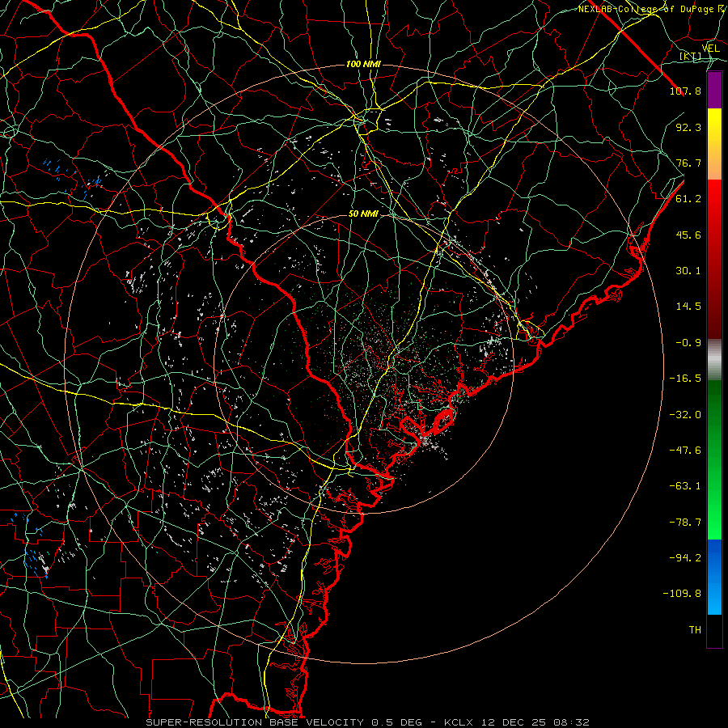Image resolution: width=728 pixels, height=728 pixels.
Task: Click the -63.1 velocity scale value
Action: pyautogui.click(x=685, y=486)
